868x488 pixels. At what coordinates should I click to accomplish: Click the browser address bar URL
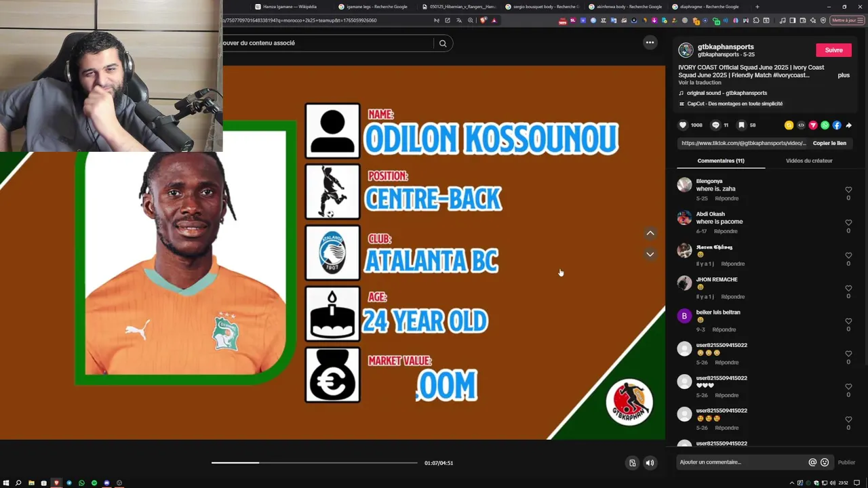300,20
